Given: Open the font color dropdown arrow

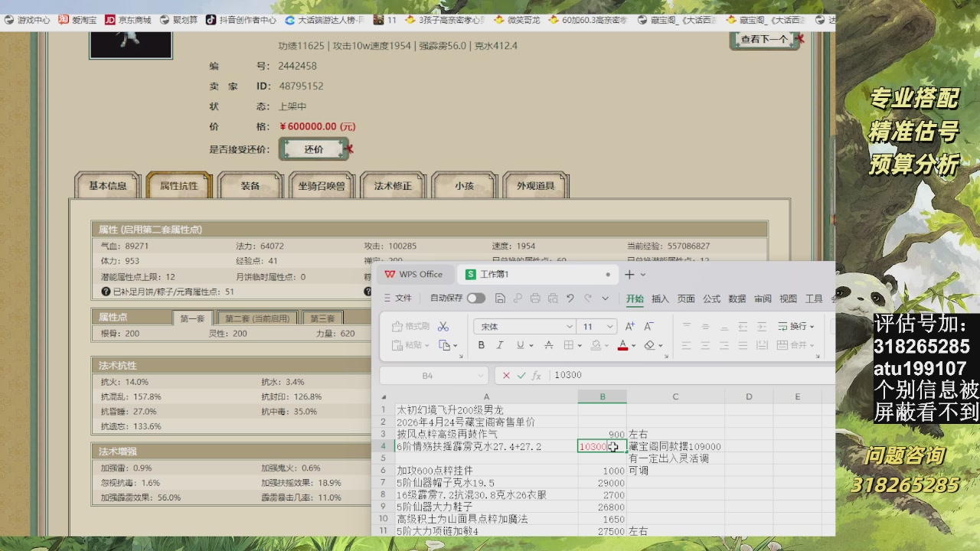Looking at the screenshot, I should (x=633, y=344).
